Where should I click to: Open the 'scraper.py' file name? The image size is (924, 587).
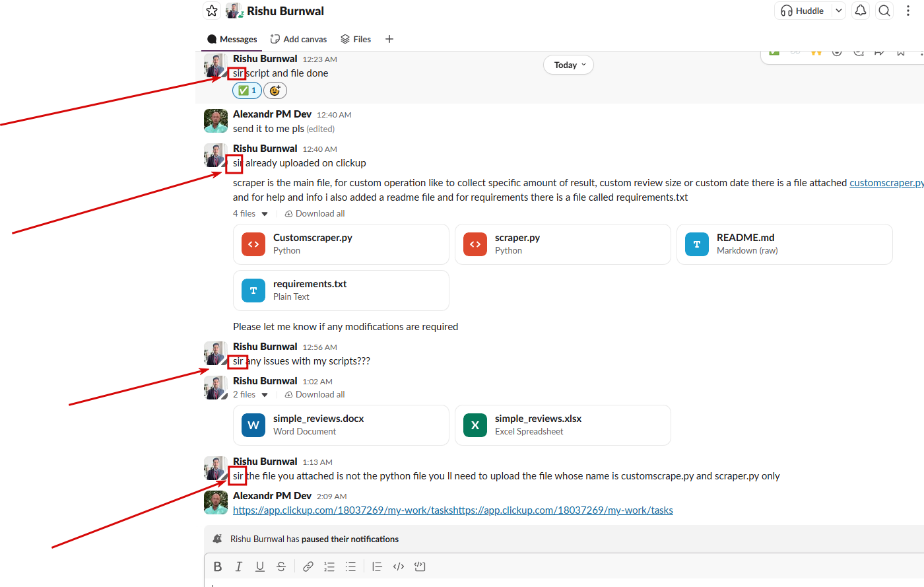click(517, 238)
